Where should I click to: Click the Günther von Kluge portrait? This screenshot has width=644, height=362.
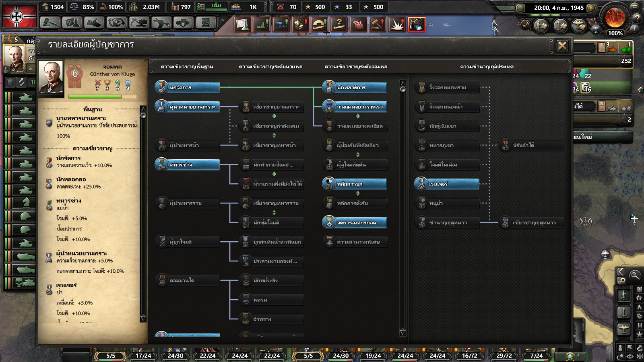coord(51,78)
